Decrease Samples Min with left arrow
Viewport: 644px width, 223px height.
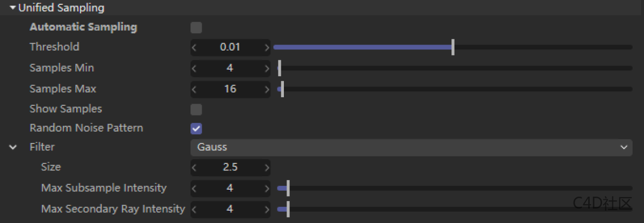tap(194, 68)
